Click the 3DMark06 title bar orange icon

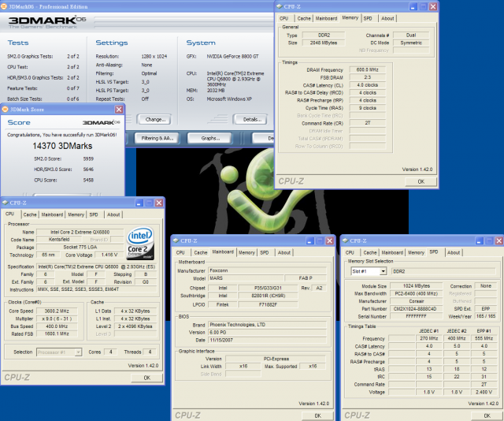4,6
